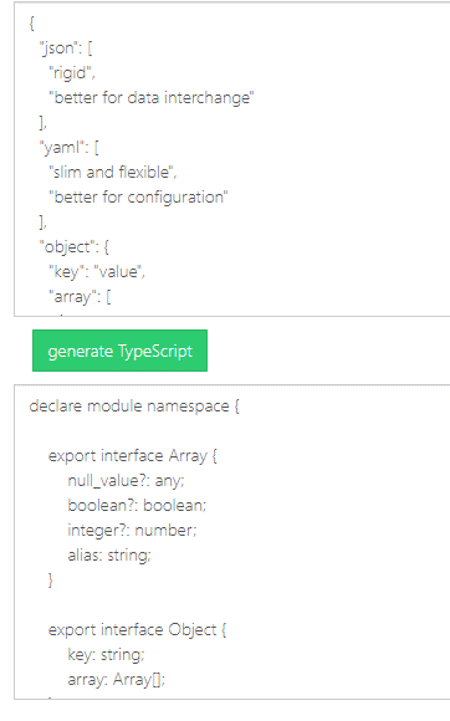Click the "object": { line
The height and width of the screenshot is (721, 450).
point(74,247)
